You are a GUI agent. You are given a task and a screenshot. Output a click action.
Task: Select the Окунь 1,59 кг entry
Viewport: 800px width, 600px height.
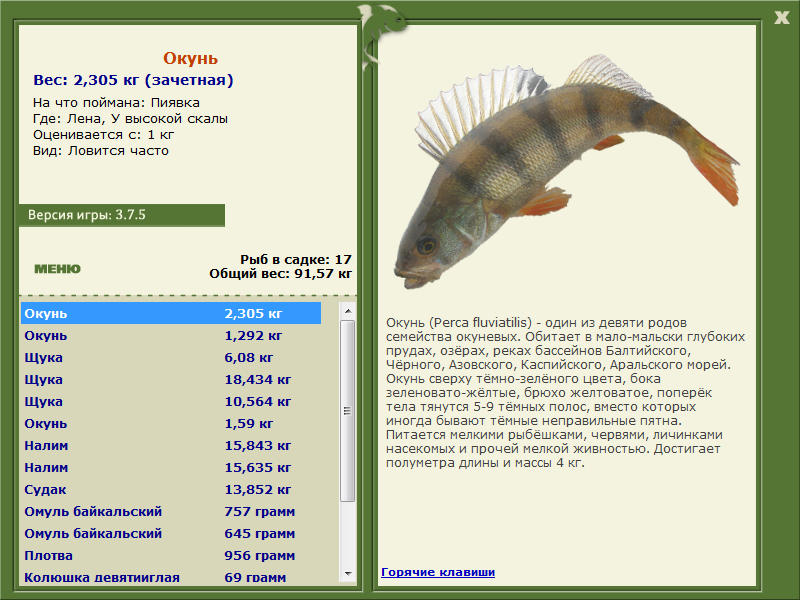pos(171,423)
